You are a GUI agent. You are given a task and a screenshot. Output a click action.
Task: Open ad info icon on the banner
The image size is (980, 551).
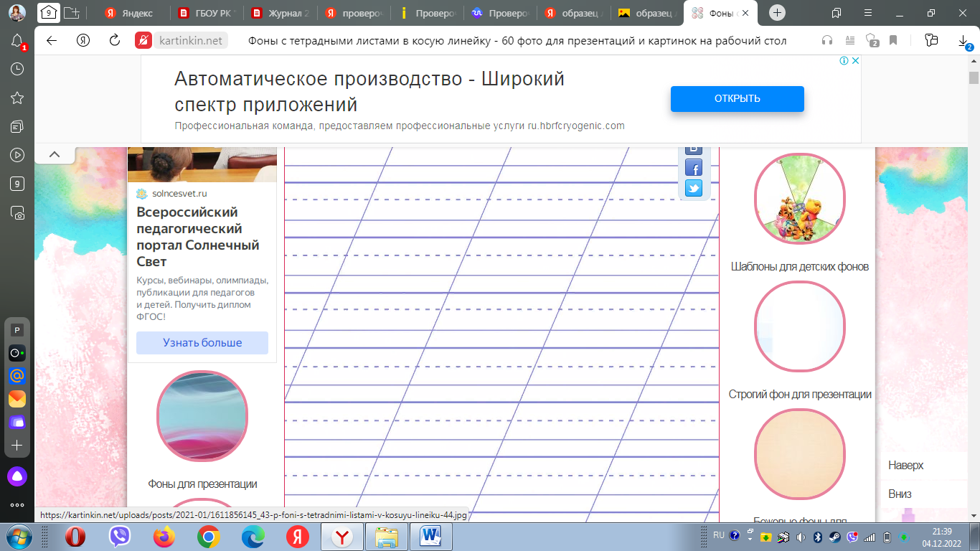[x=844, y=61]
